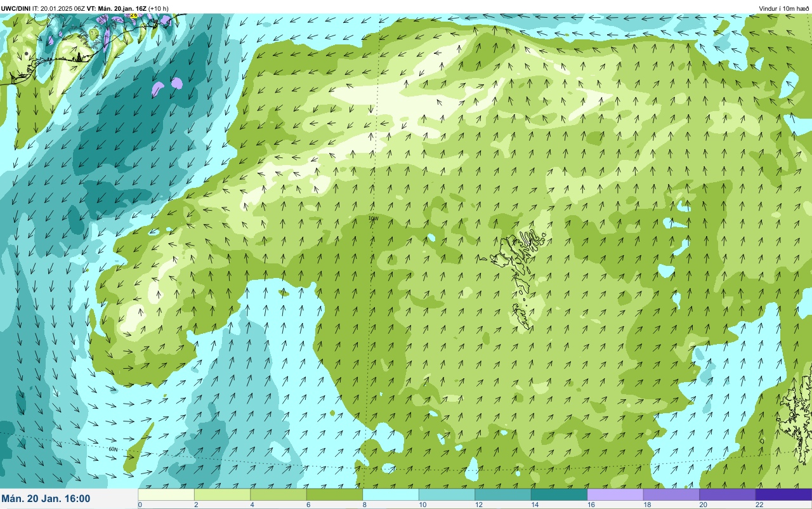This screenshot has width=812, height=509.
Task: Click the darkest purple 22+ legend swatch
Action: (x=783, y=494)
